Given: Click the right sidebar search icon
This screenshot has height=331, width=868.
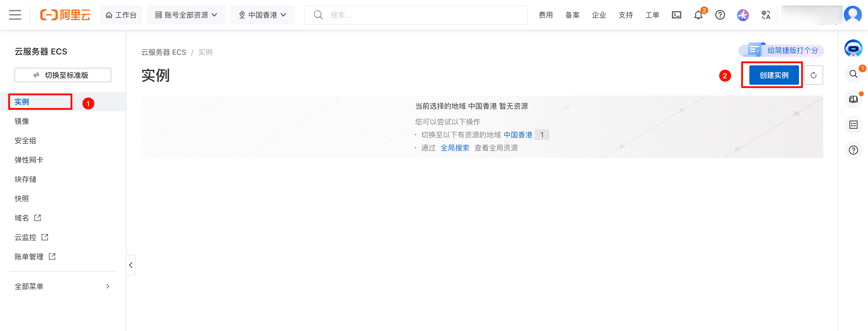Looking at the screenshot, I should pyautogui.click(x=853, y=74).
